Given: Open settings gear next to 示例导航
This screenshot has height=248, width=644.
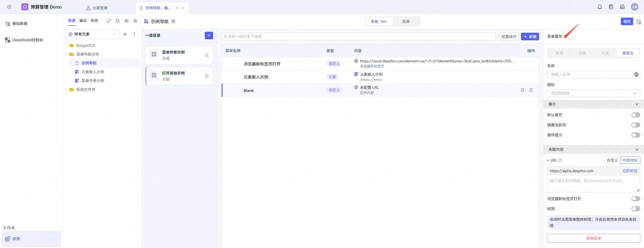Looking at the screenshot, I should 173,21.
